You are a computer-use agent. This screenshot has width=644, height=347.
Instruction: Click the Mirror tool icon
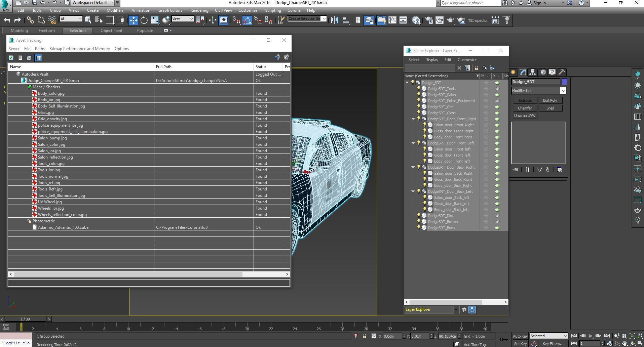coord(334,20)
